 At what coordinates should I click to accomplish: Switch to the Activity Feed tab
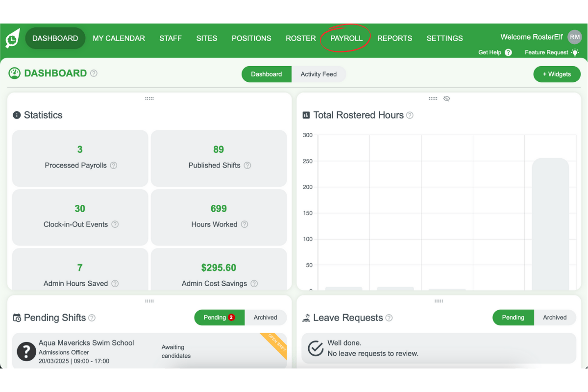318,74
